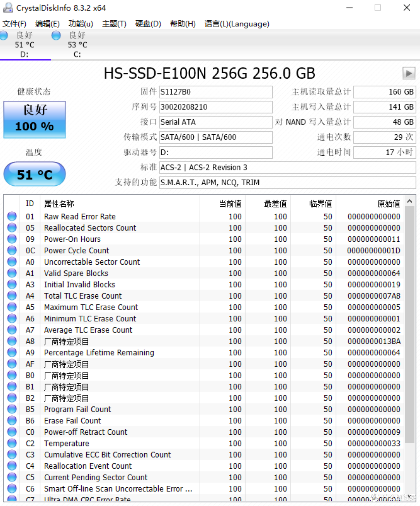This screenshot has height=506, width=420.
Task: Open the 语言(L)(Language) menu
Action: point(236,24)
